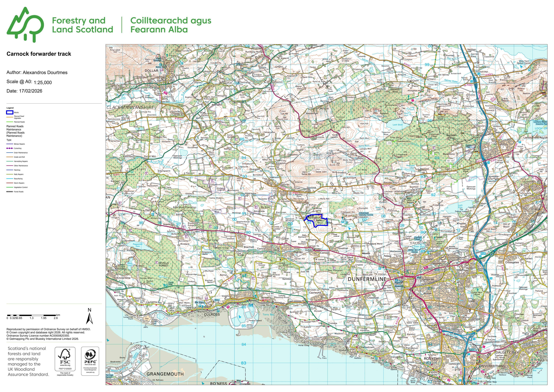This screenshot has height=392, width=554.
Task: Click the blue block outline on the map
Action: tap(316, 220)
